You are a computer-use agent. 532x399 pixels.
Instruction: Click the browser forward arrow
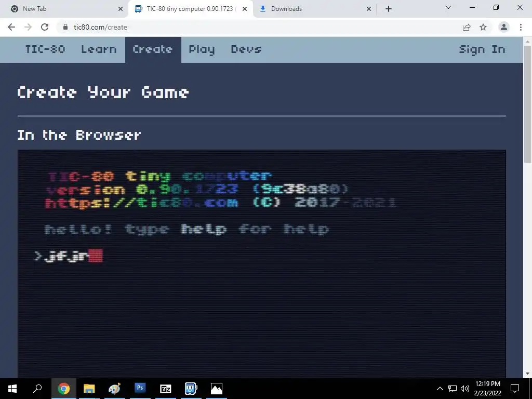click(x=28, y=27)
